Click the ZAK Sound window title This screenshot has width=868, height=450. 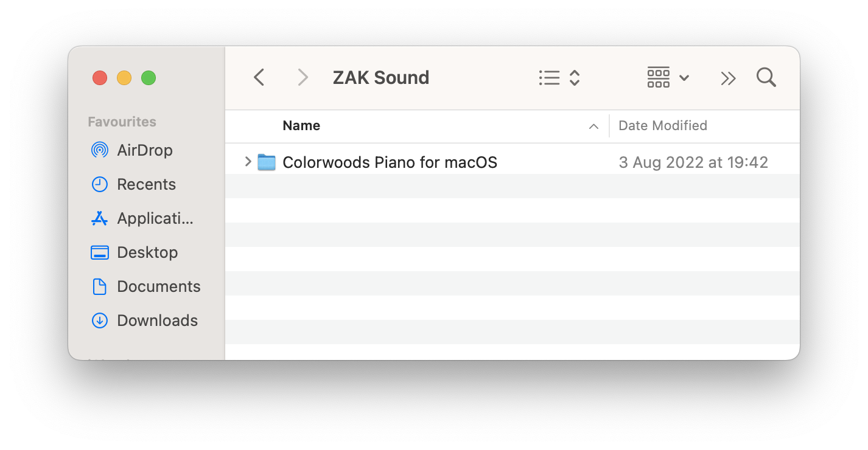pos(381,78)
